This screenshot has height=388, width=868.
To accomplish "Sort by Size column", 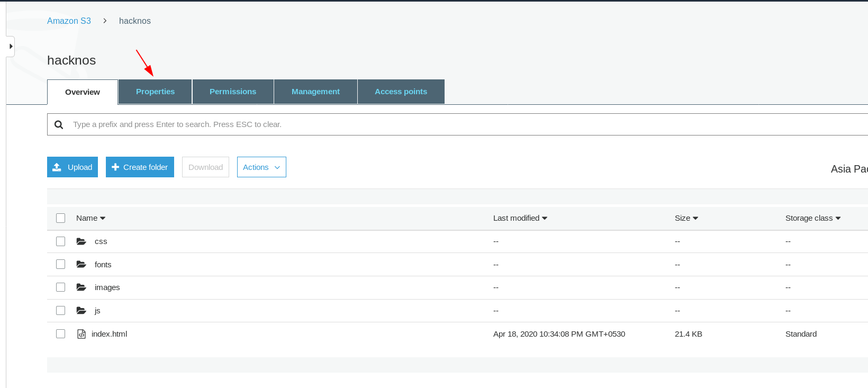I will click(x=686, y=218).
